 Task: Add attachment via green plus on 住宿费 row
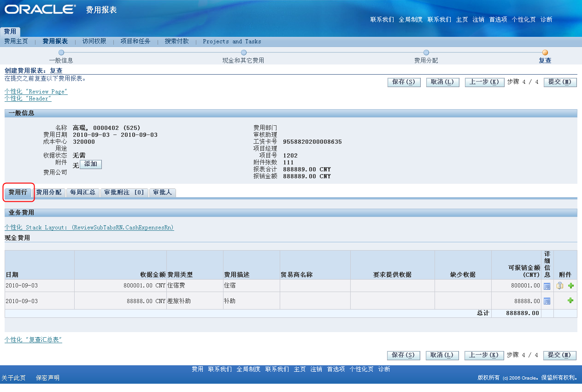[571, 286]
